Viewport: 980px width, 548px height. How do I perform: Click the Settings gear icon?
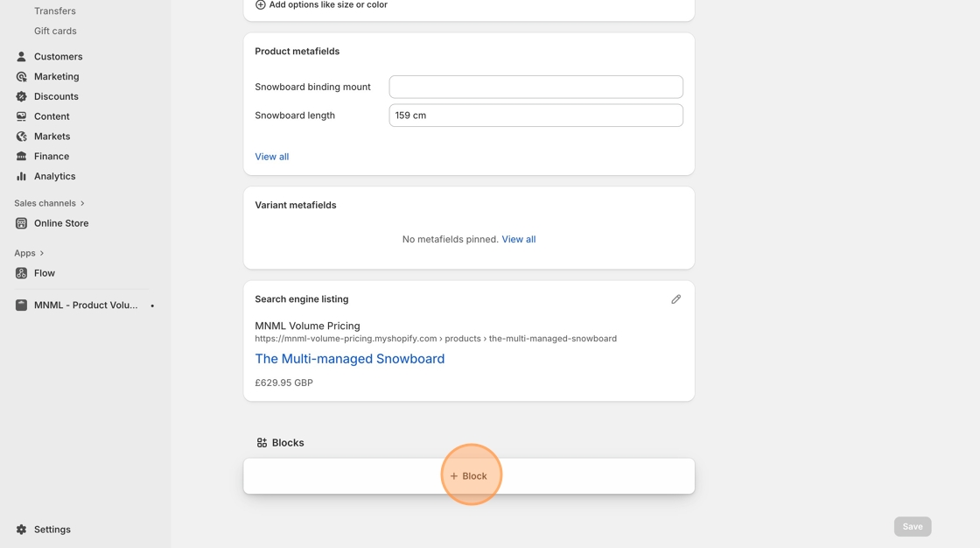click(x=21, y=530)
